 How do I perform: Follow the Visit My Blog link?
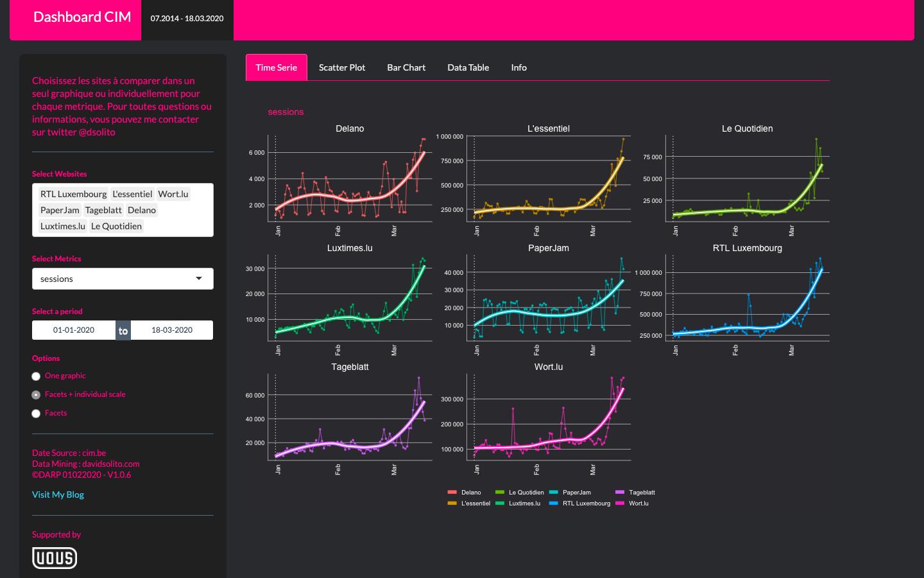click(x=58, y=495)
